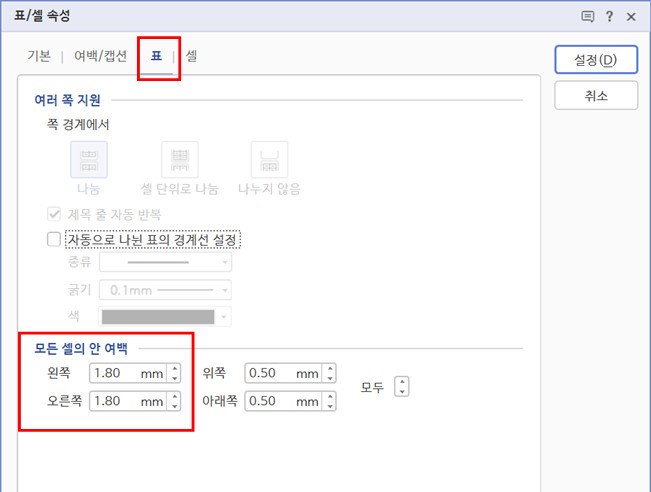Click the 아래쪽 margin input field
The height and width of the screenshot is (492, 651).
point(283,401)
